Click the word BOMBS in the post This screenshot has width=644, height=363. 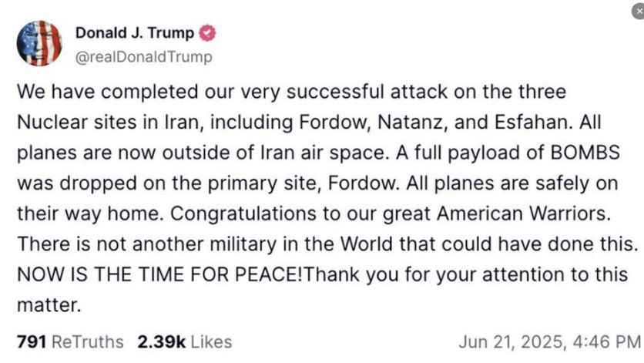coord(585,153)
